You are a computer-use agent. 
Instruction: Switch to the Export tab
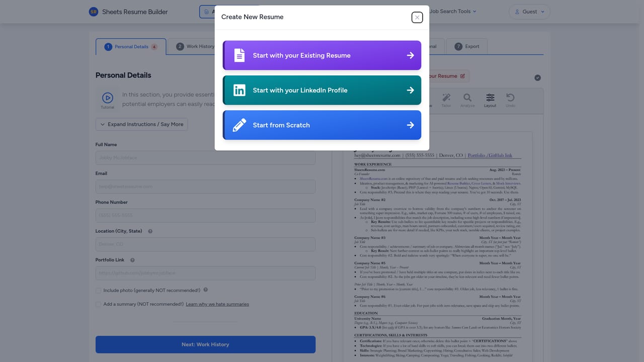tap(467, 46)
